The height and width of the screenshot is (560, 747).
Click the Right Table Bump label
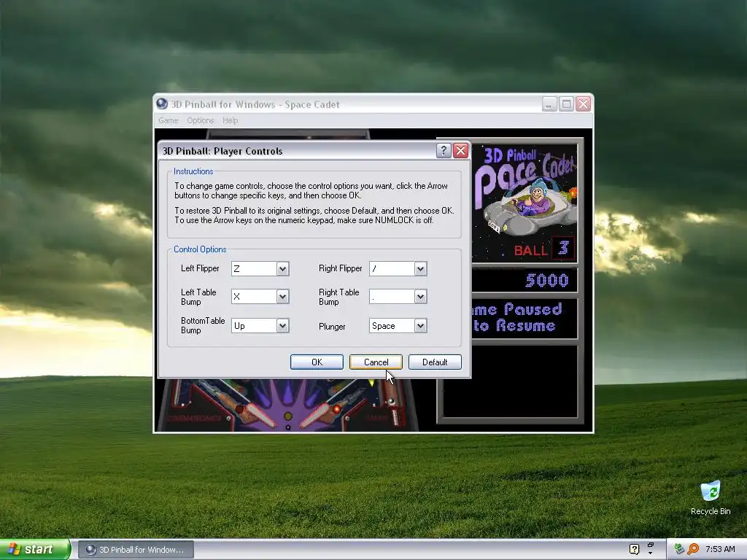click(x=338, y=297)
